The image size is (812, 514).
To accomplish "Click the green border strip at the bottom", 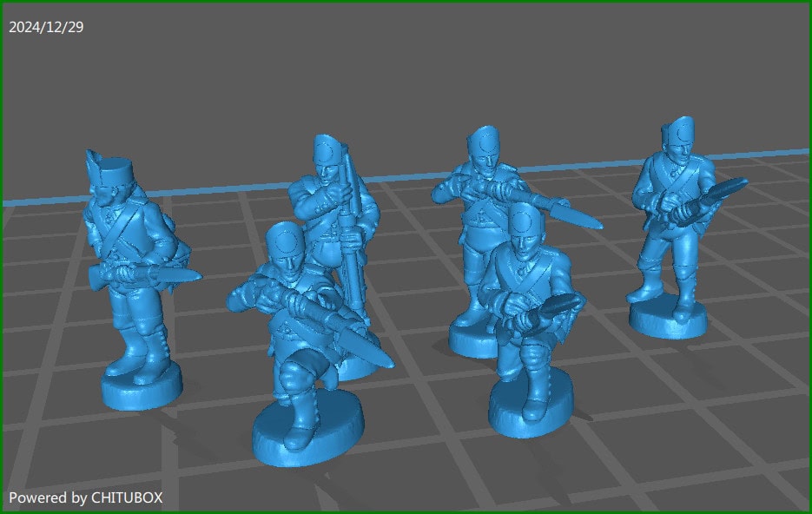I will 406,511.
